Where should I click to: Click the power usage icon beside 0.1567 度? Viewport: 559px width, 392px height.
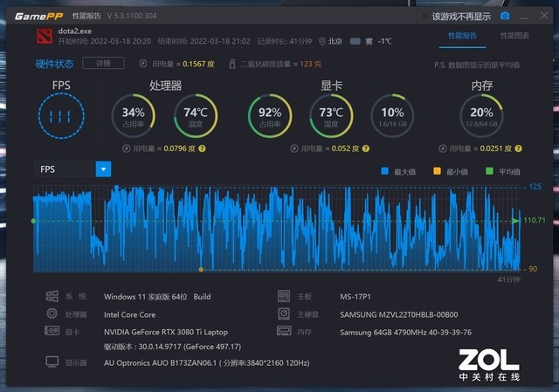pos(142,64)
